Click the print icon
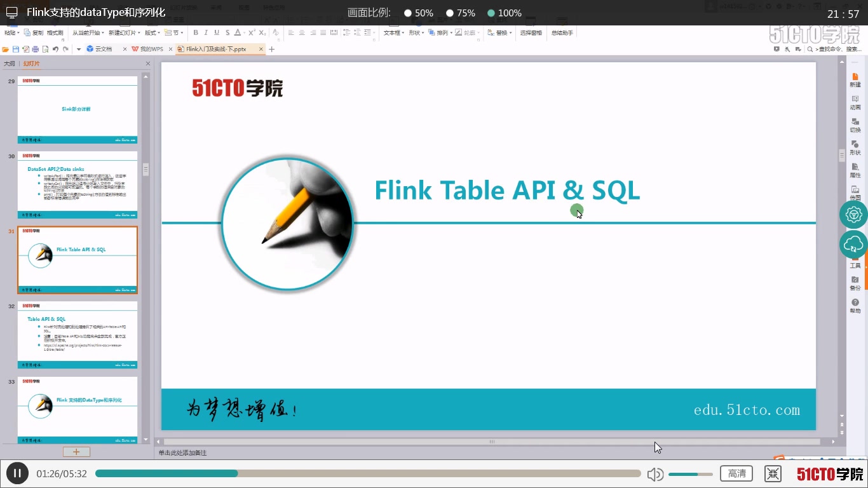The width and height of the screenshot is (868, 488). click(x=36, y=49)
